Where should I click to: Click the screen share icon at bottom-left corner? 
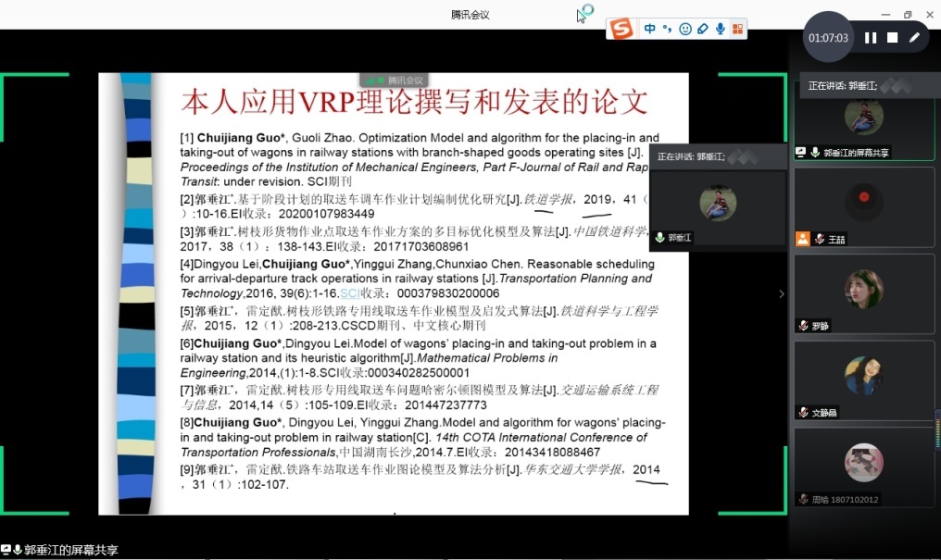click(x=6, y=549)
